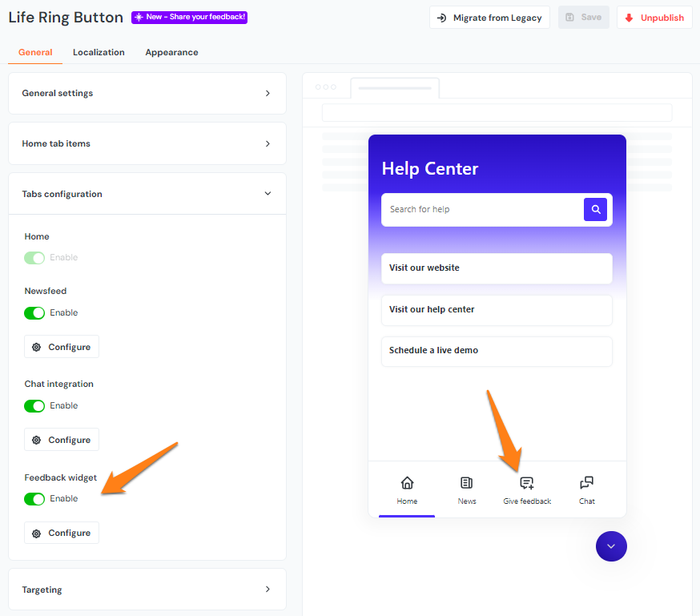Switch to the Localization tab
This screenshot has width=700, height=616.
click(99, 52)
